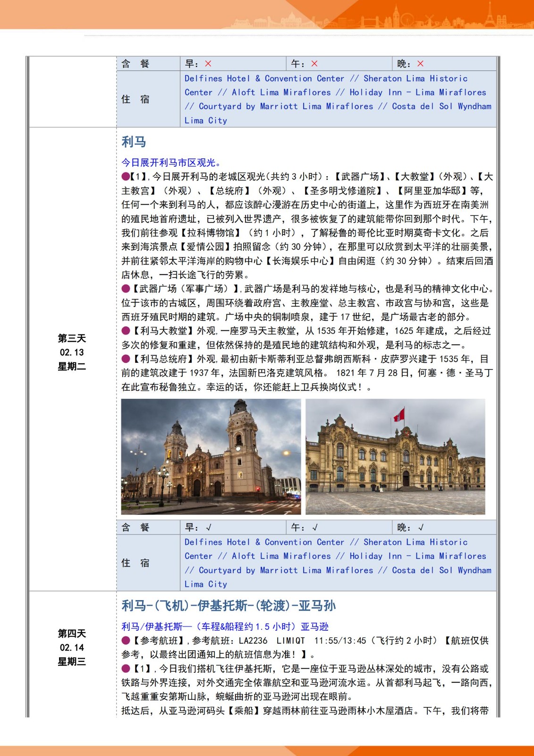Click the meal cell "午: ×"

(339, 64)
